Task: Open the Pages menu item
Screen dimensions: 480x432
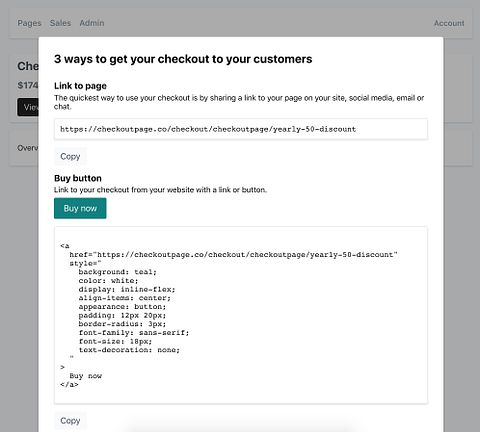Action: pyautogui.click(x=29, y=23)
